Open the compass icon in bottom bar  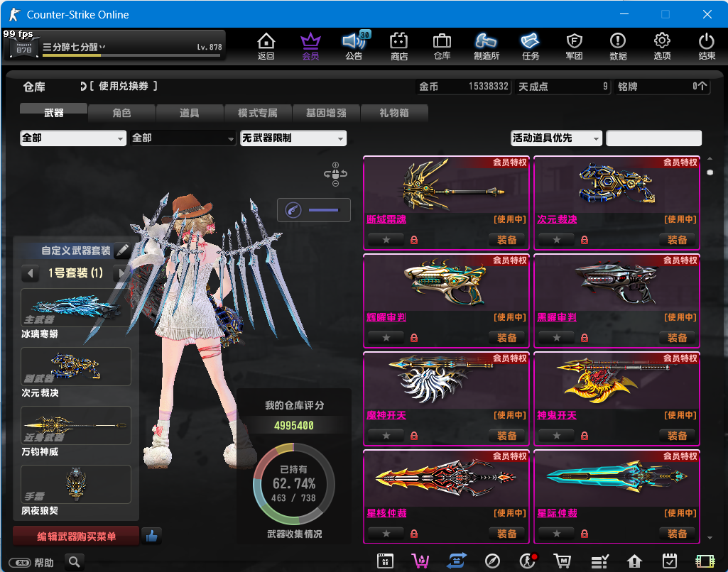492,561
